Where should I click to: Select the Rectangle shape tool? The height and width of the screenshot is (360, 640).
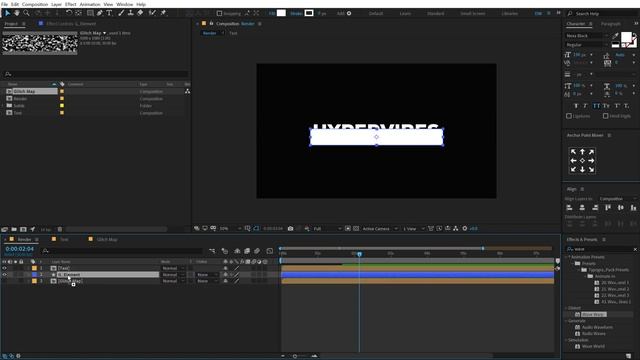(90, 13)
